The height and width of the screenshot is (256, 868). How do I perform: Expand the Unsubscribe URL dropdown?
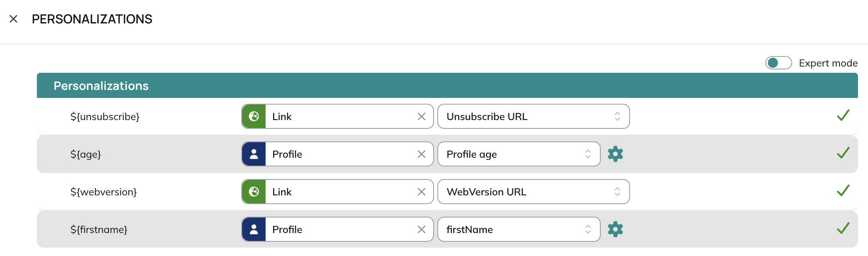[x=534, y=116]
